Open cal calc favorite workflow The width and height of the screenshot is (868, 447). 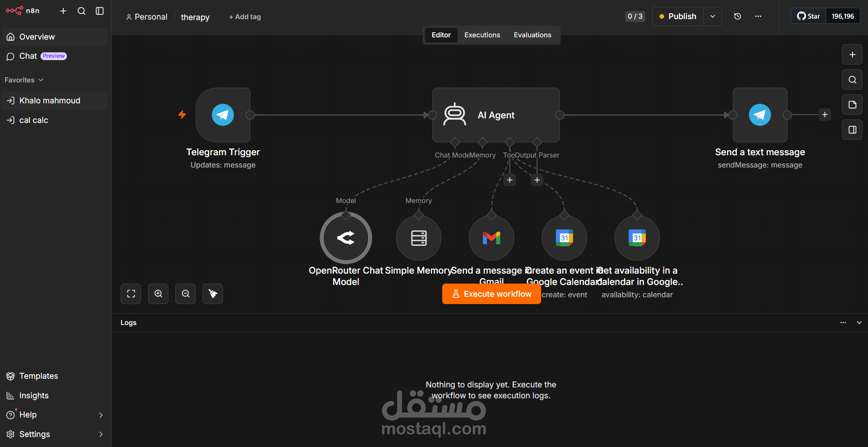[55, 120]
